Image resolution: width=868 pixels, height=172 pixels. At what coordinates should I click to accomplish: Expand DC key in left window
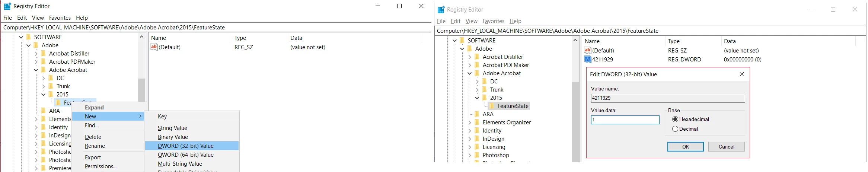(x=44, y=78)
